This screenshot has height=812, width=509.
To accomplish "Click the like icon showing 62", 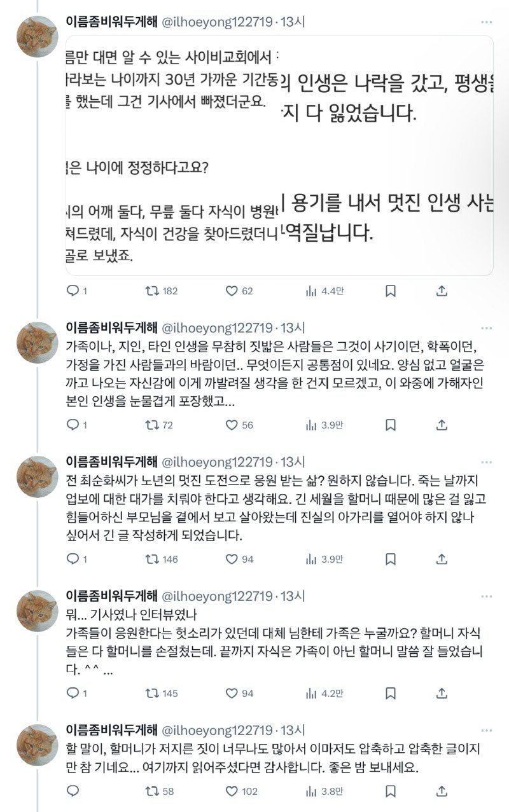I will (x=231, y=291).
